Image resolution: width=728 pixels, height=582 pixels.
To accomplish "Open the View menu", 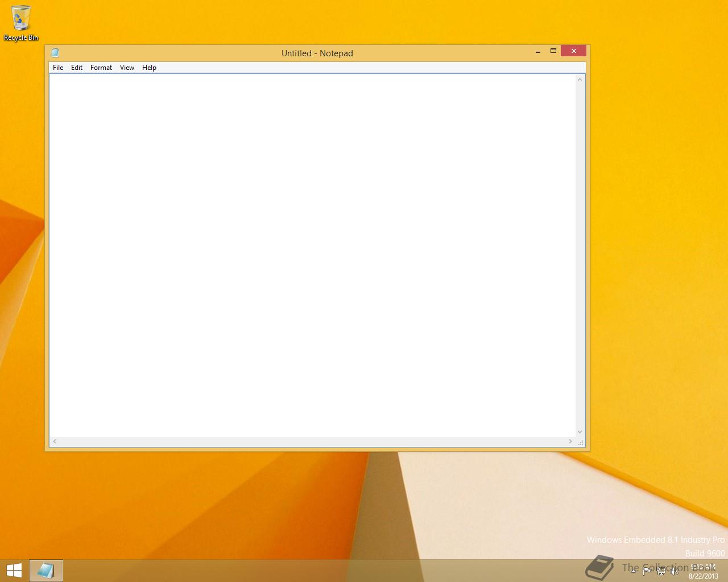I will click(127, 68).
